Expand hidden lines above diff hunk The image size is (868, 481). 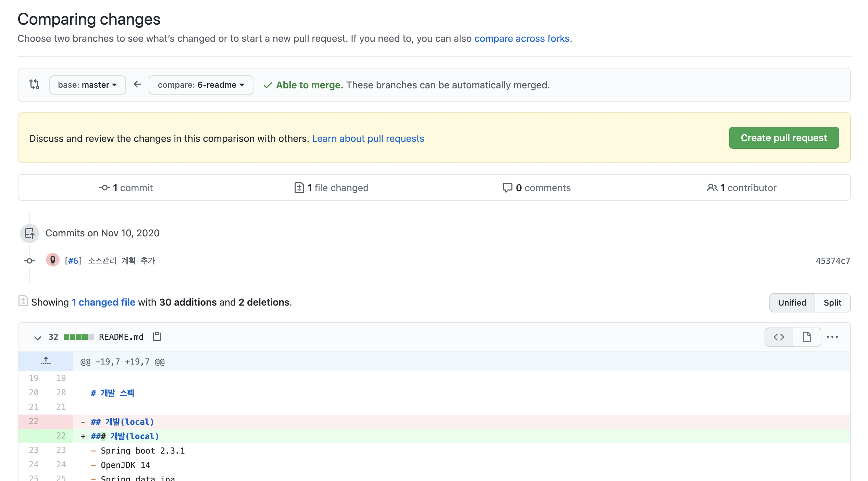[46, 361]
